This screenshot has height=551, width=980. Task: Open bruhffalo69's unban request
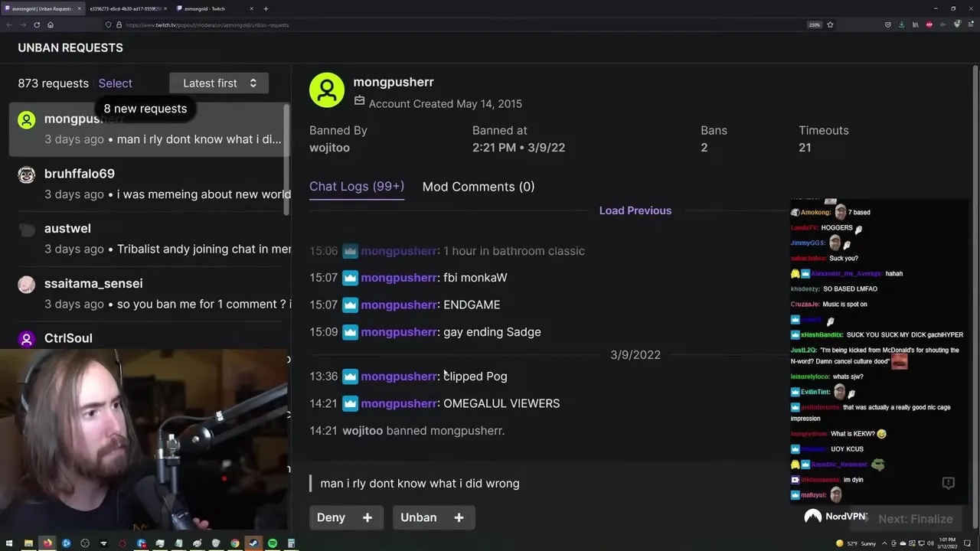click(x=150, y=184)
